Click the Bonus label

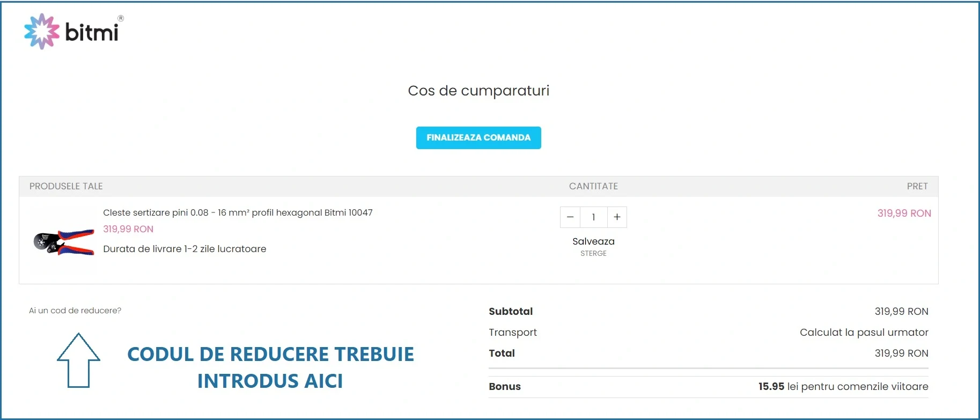click(505, 386)
